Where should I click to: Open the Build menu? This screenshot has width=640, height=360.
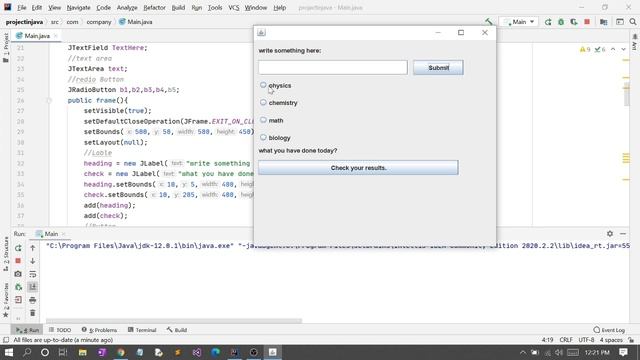coord(178,7)
